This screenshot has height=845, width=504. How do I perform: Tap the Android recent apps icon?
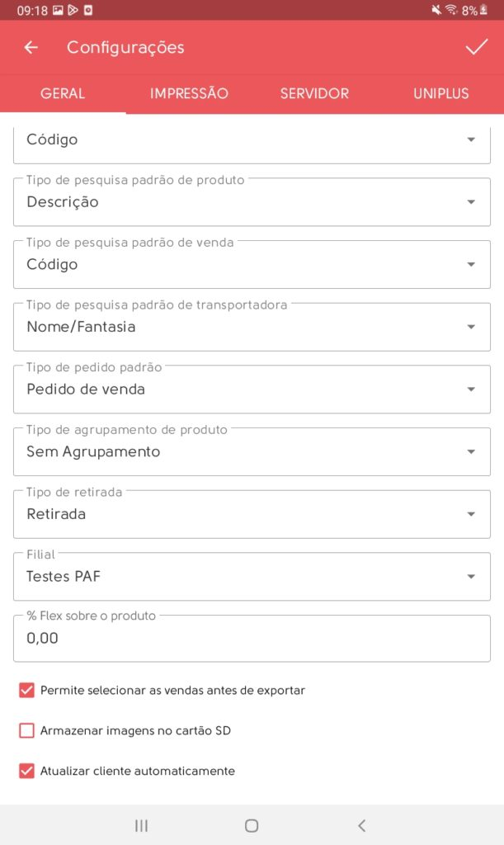click(x=141, y=825)
